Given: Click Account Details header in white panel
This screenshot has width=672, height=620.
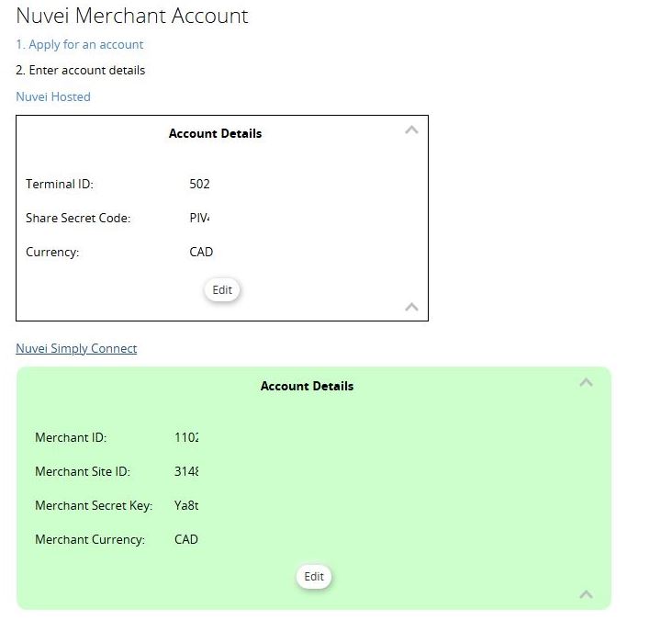Looking at the screenshot, I should 215,133.
